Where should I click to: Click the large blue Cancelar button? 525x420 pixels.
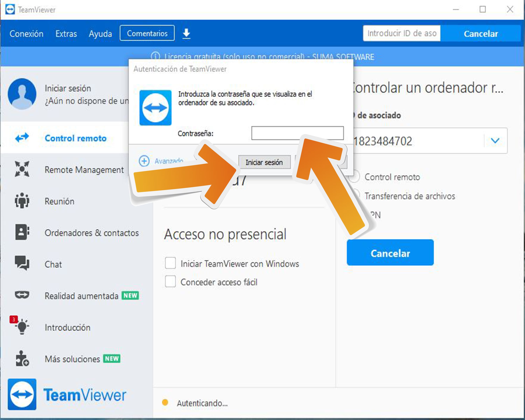[x=390, y=253]
